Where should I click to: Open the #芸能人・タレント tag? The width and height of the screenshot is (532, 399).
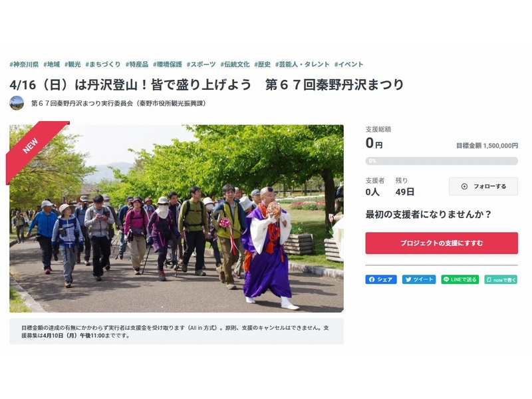click(302, 65)
